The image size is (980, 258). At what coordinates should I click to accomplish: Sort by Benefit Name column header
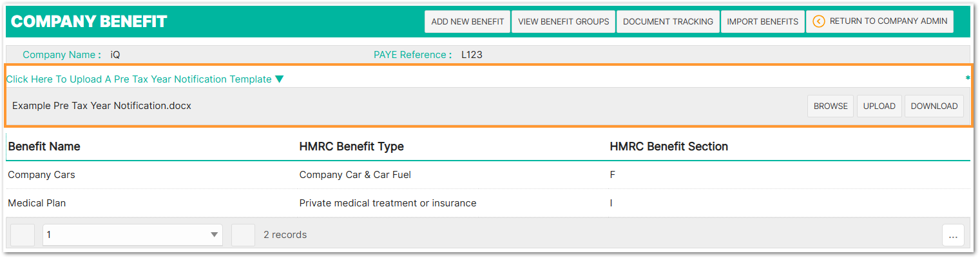click(44, 146)
